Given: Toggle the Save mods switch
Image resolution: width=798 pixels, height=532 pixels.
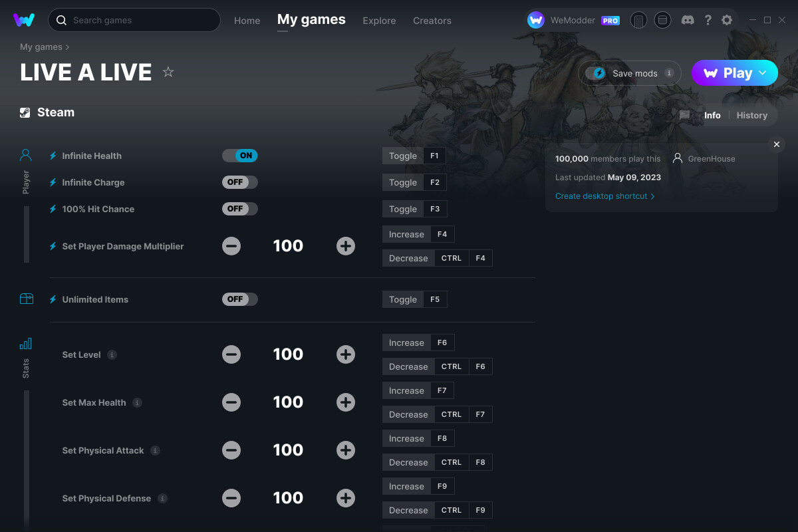Looking at the screenshot, I should click(x=596, y=73).
